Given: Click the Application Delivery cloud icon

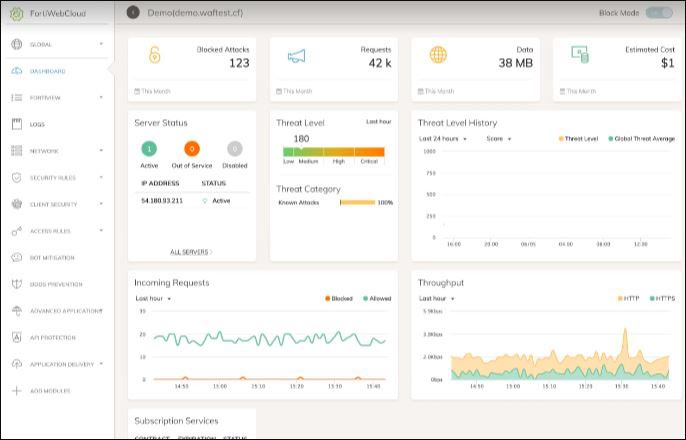Looking at the screenshot, I should (17, 364).
